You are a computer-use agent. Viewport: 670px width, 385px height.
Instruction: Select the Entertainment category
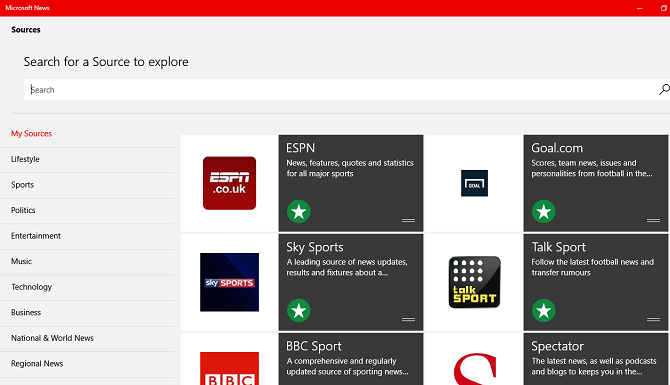pyautogui.click(x=36, y=236)
